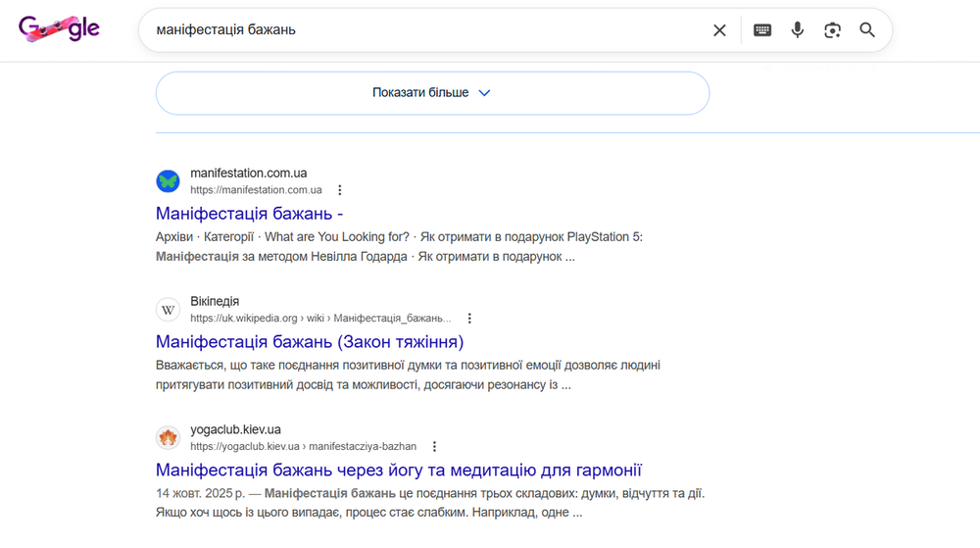Image resolution: width=980 pixels, height=548 pixels.
Task: Click the yogaclub.kiev.ua lotus favicon
Action: (x=169, y=437)
